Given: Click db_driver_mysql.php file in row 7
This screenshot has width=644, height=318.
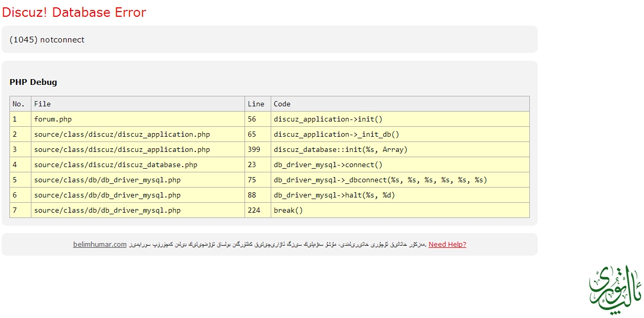Looking at the screenshot, I should 138,210.
